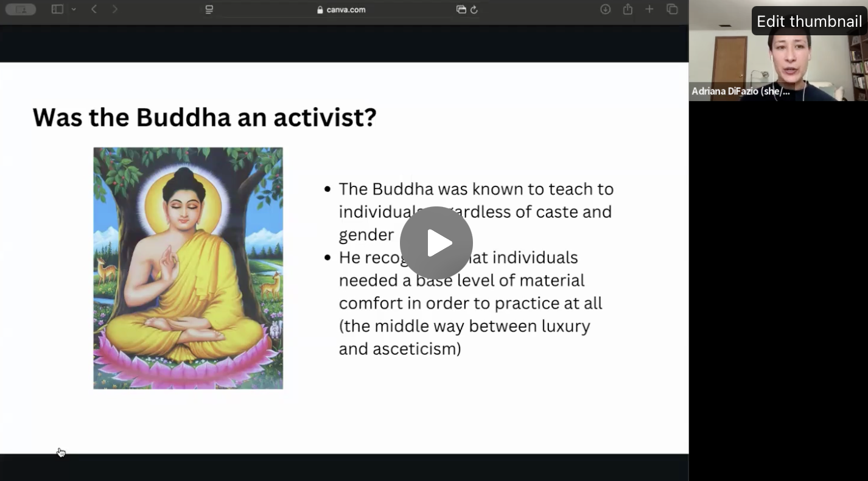Image resolution: width=868 pixels, height=481 pixels.
Task: Play the video with the center play button
Action: tap(436, 243)
